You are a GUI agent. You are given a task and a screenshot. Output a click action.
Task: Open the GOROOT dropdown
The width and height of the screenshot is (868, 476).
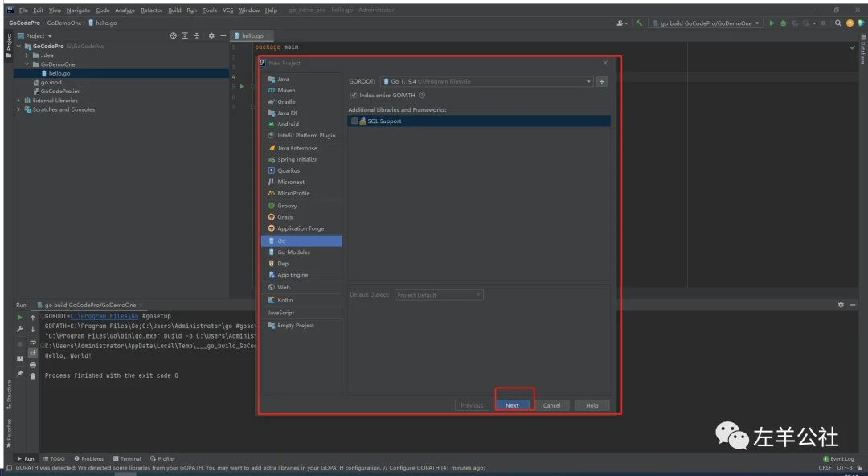point(588,81)
